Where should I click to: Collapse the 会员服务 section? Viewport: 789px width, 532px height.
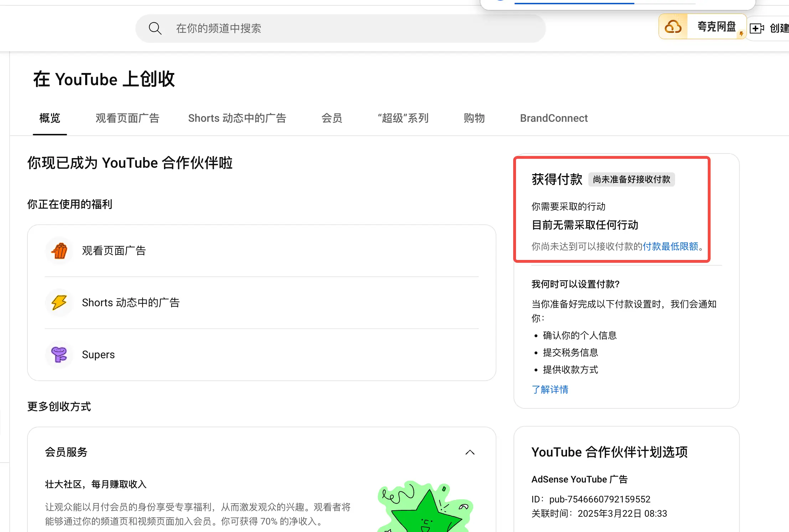[470, 452]
